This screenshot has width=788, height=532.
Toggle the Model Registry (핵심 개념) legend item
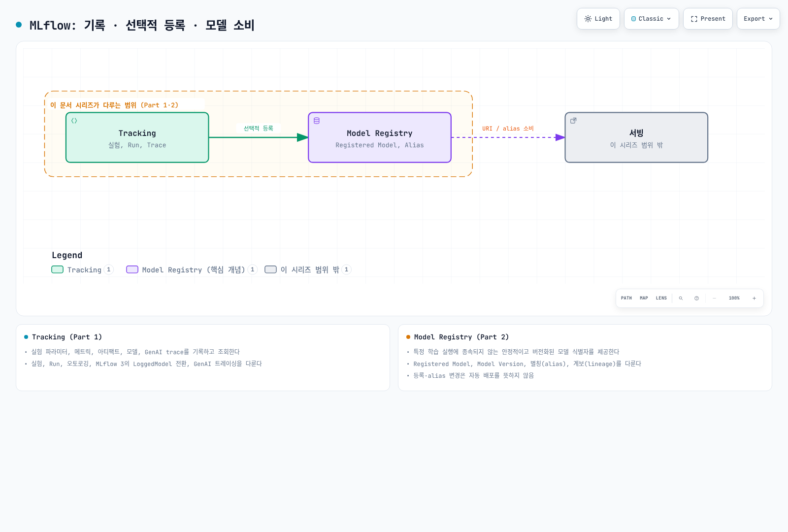click(192, 269)
